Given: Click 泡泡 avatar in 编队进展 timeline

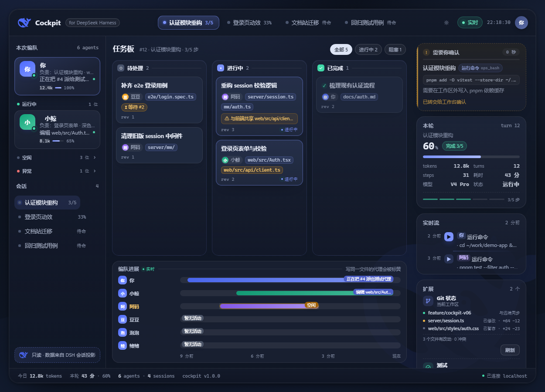Looking at the screenshot, I should click(122, 333).
